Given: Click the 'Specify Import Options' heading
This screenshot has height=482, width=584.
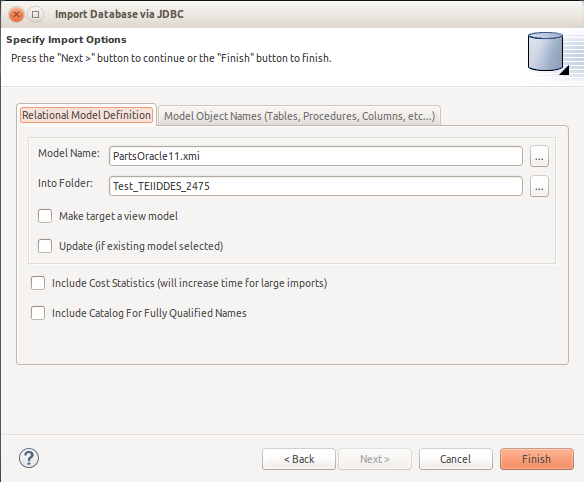Looking at the screenshot, I should click(66, 40).
